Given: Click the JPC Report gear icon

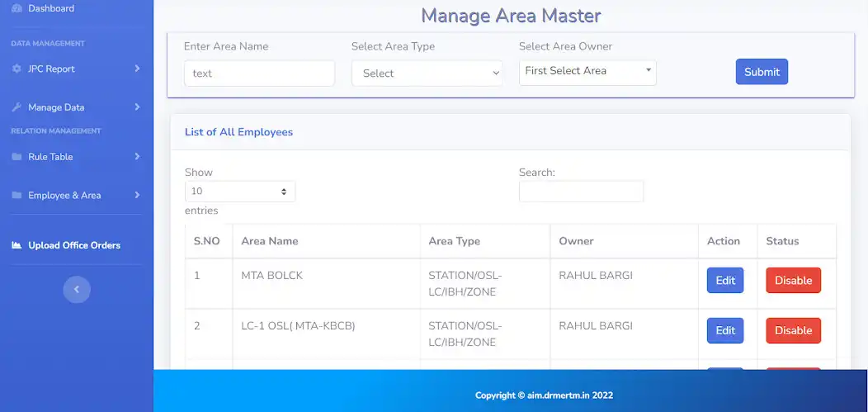Looking at the screenshot, I should pos(17,69).
